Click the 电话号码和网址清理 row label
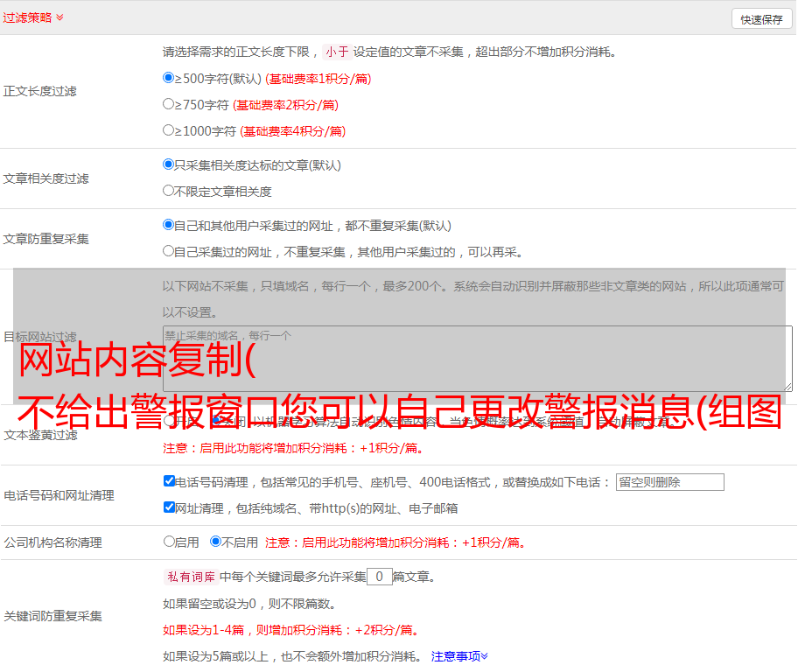The image size is (798, 672). [x=59, y=495]
